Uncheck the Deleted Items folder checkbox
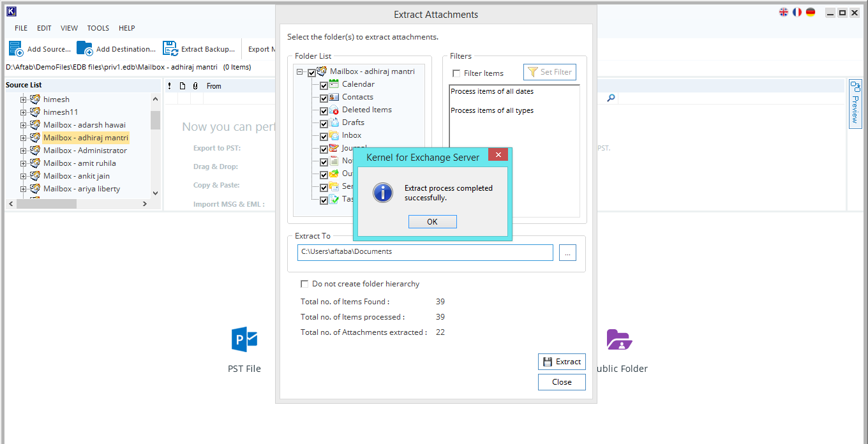This screenshot has height=444, width=868. click(324, 111)
